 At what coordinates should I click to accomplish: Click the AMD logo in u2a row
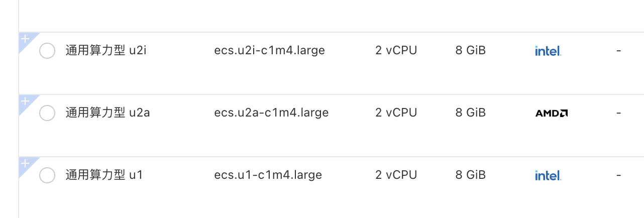tap(552, 113)
